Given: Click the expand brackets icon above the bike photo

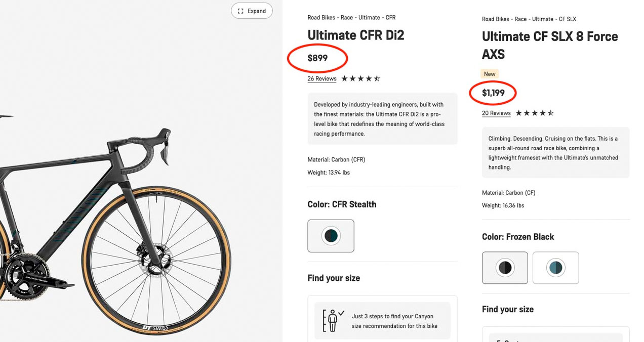Looking at the screenshot, I should pos(240,10).
